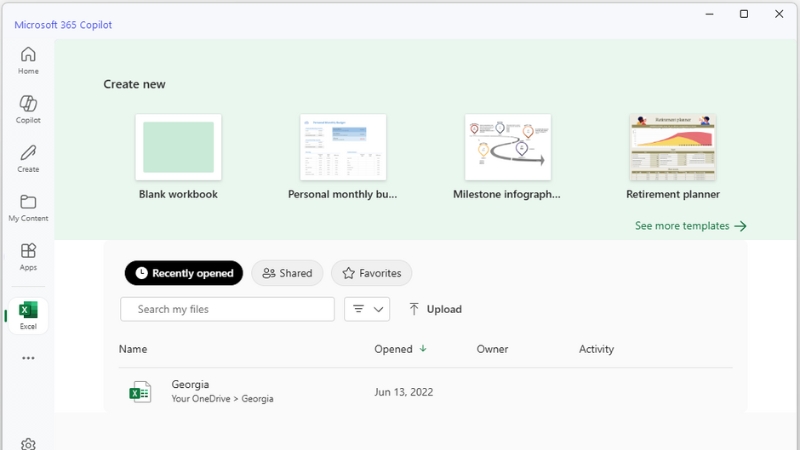This screenshot has height=450, width=800.
Task: Open Personal monthly budget template
Action: tap(343, 157)
